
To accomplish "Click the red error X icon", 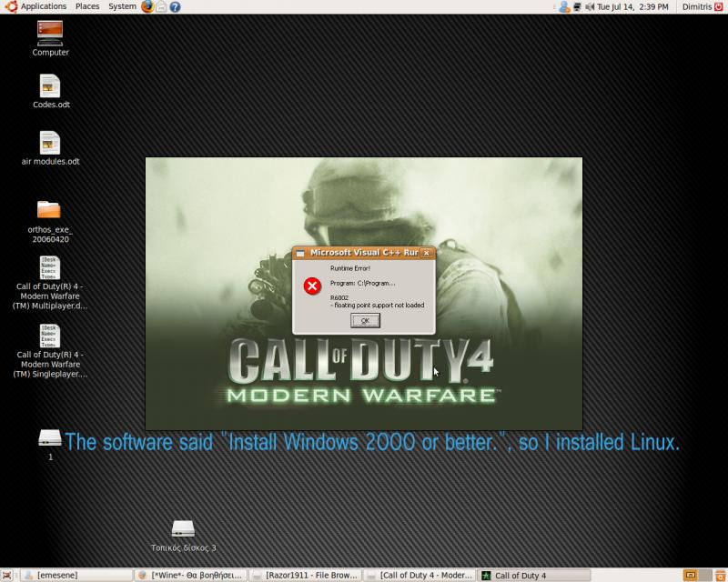I will (312, 286).
